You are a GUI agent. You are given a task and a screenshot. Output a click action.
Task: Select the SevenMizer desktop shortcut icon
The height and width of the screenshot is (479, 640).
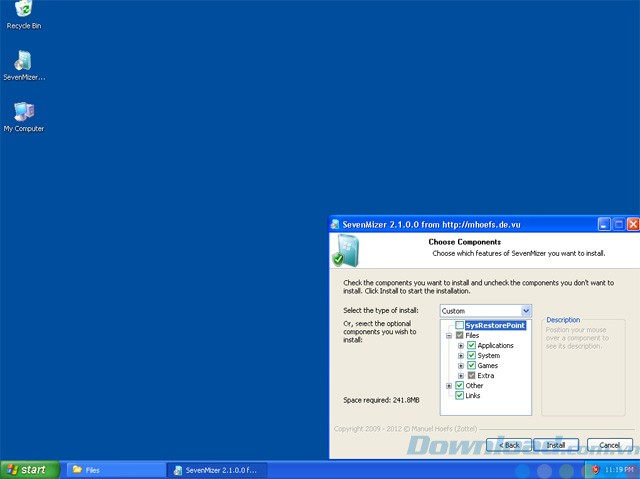pyautogui.click(x=24, y=62)
